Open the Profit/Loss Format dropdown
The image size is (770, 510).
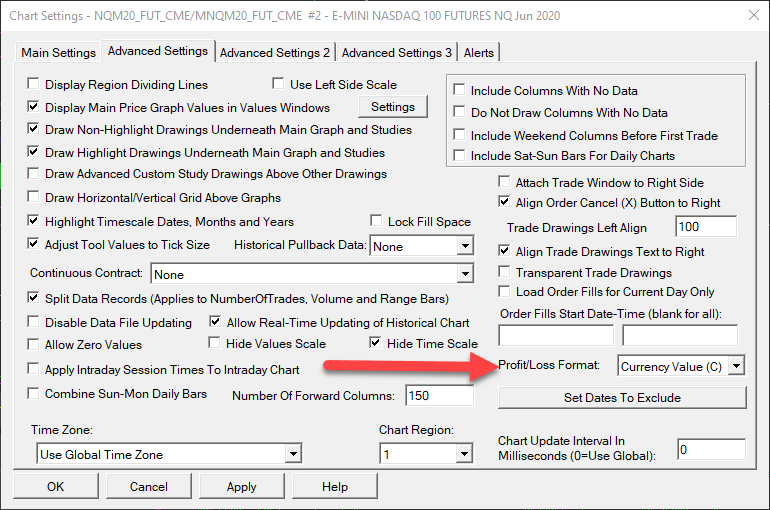coord(737,366)
